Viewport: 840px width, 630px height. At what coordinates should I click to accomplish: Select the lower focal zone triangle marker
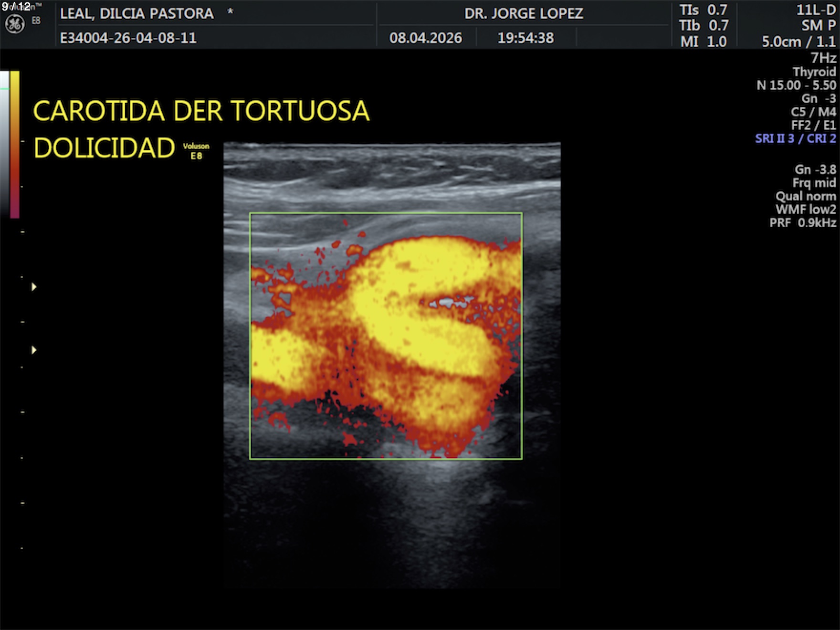[x=34, y=350]
